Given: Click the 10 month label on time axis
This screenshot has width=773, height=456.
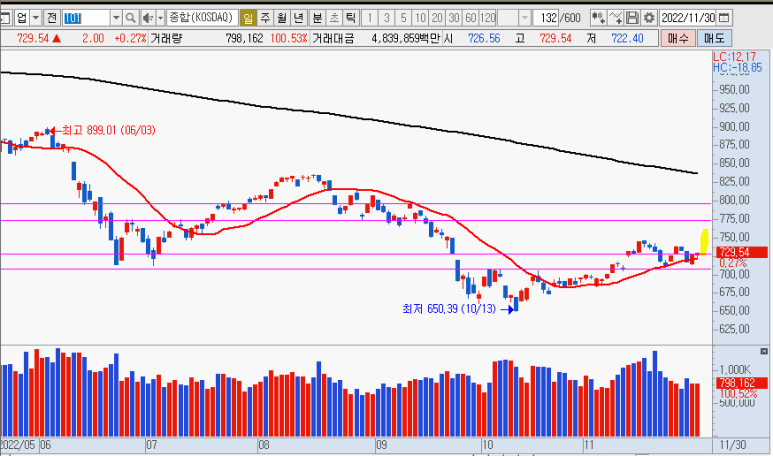Looking at the screenshot, I should [487, 445].
